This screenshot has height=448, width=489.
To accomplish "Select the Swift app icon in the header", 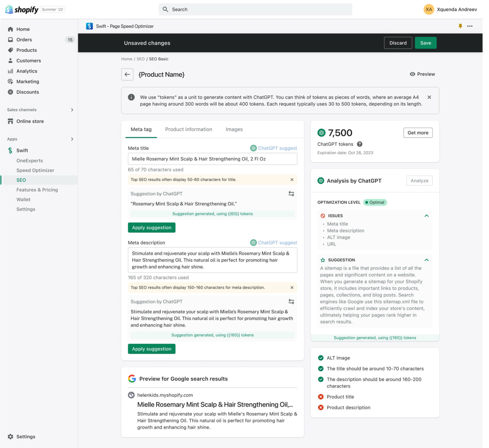I will tap(89, 26).
